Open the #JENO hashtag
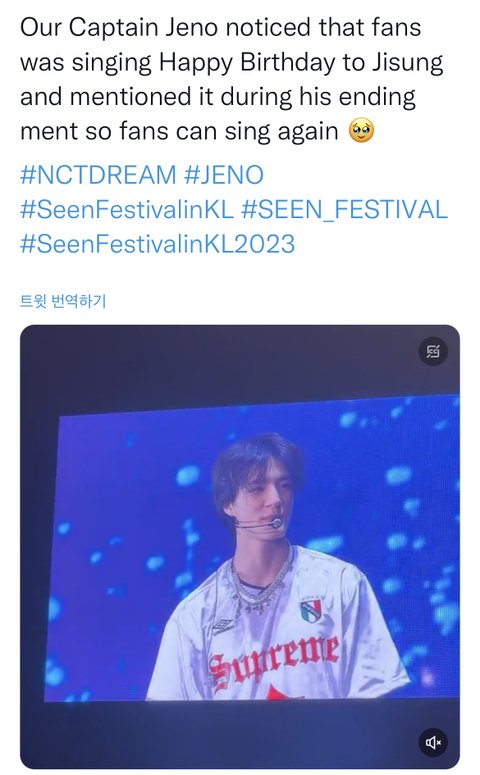The height and width of the screenshot is (775, 480). click(x=224, y=175)
